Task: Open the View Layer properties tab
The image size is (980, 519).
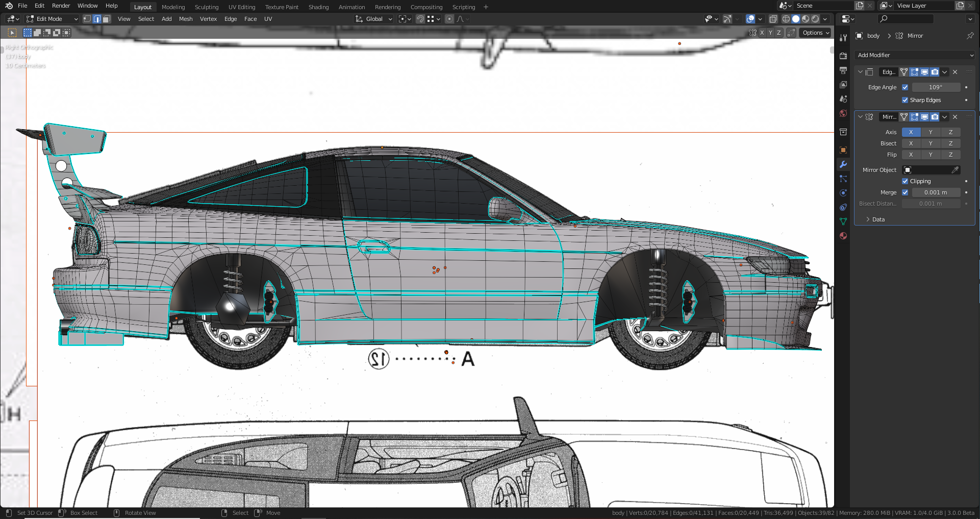Action: click(843, 84)
